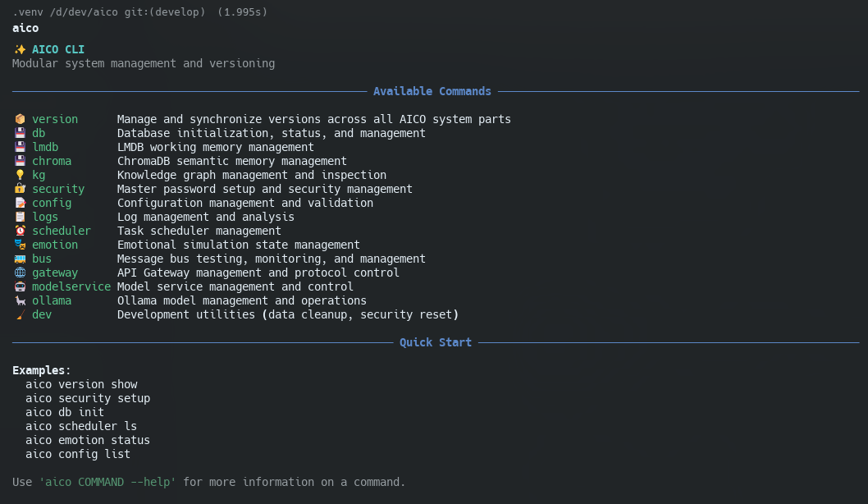Click example 'aico emotion status'
The height and width of the screenshot is (504, 868).
coord(88,440)
